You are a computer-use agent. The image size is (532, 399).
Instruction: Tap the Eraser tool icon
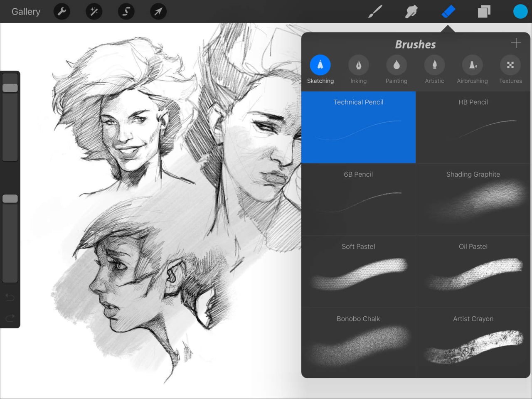(x=448, y=11)
